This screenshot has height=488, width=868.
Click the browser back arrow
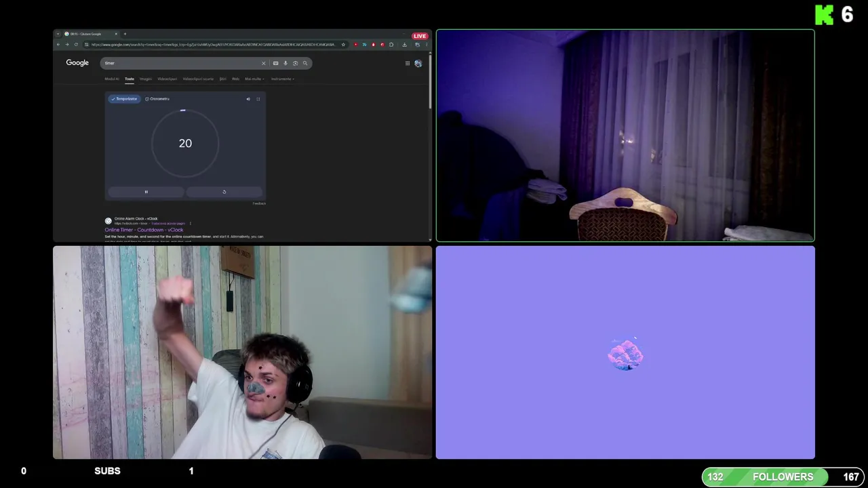click(58, 45)
